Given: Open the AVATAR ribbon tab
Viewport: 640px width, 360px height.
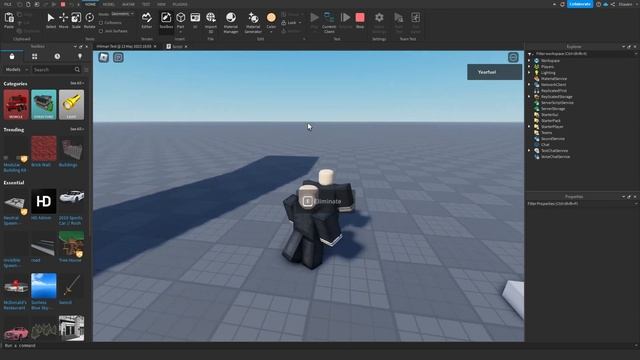Looking at the screenshot, I should click(128, 4).
